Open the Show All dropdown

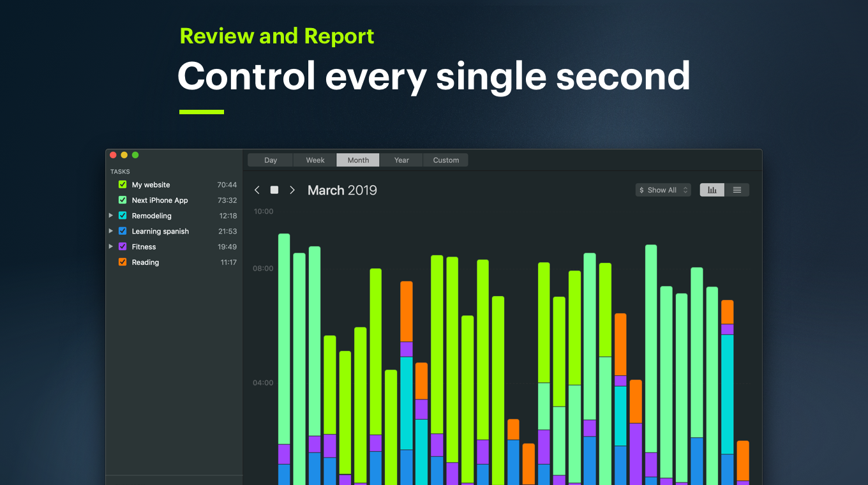[663, 190]
